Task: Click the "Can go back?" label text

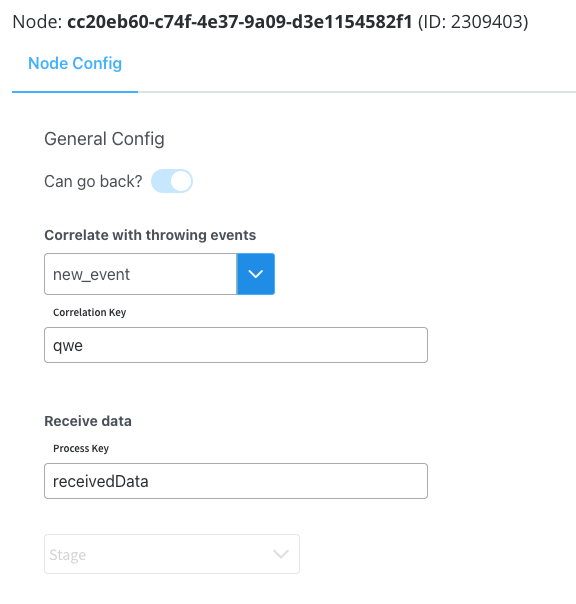Action: pos(93,181)
